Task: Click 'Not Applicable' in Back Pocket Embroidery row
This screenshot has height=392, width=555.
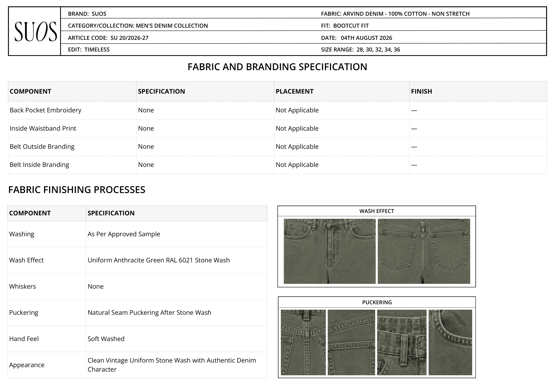Action: pos(297,110)
